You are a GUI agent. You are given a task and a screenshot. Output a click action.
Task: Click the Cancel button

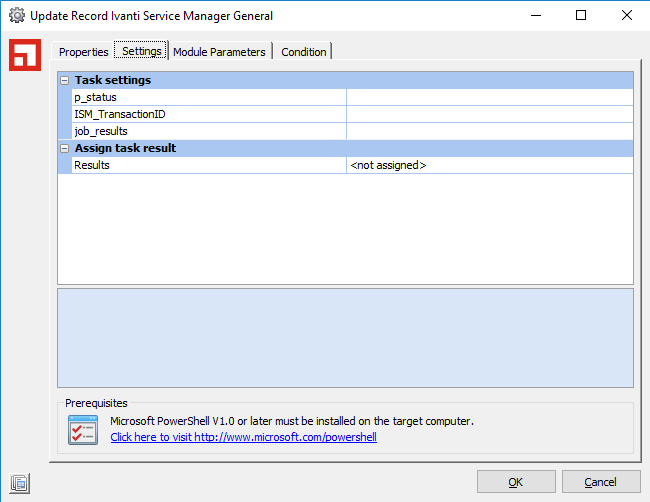point(601,482)
